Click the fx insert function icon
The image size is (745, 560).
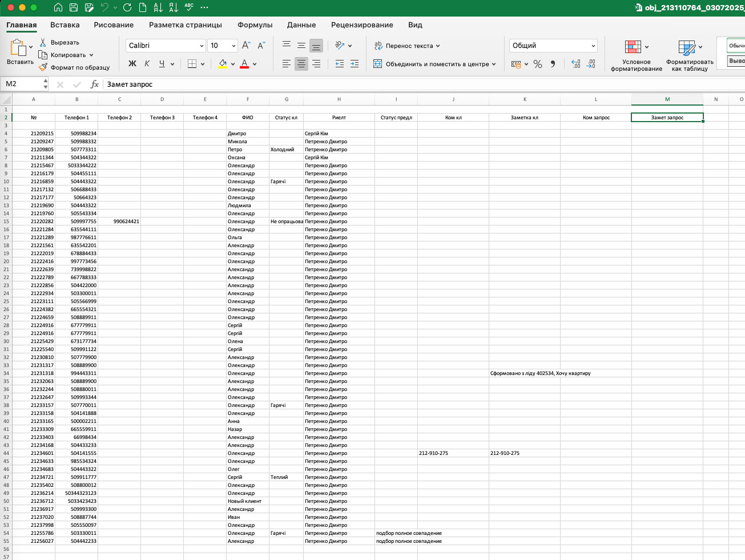95,84
